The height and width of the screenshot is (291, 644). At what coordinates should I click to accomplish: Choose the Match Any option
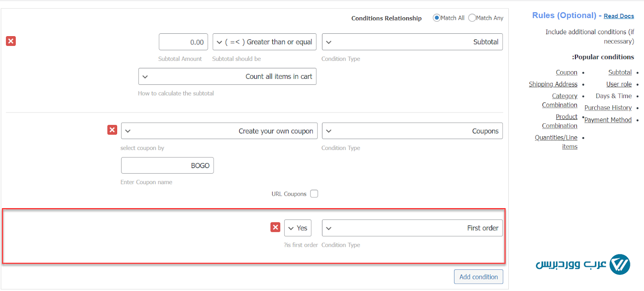pyautogui.click(x=472, y=18)
